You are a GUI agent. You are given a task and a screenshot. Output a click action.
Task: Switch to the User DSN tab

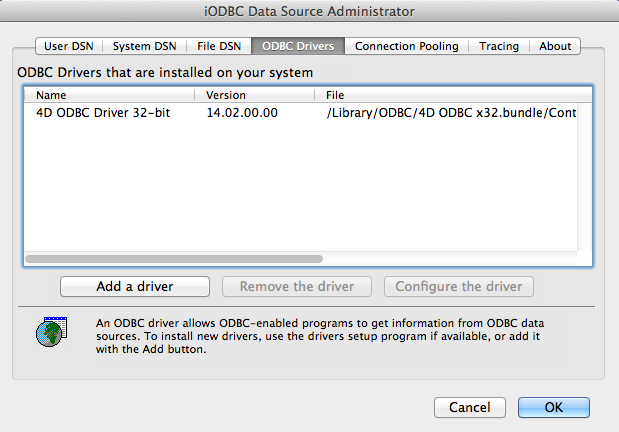tap(69, 46)
